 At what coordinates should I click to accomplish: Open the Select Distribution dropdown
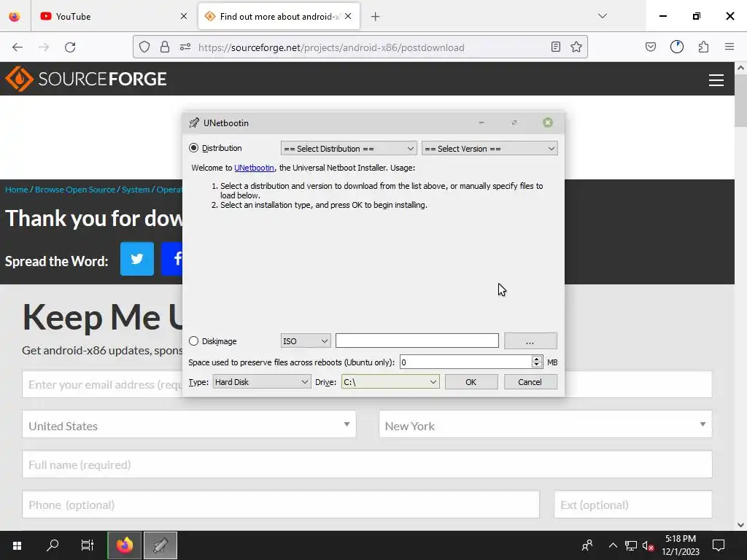[x=349, y=149]
